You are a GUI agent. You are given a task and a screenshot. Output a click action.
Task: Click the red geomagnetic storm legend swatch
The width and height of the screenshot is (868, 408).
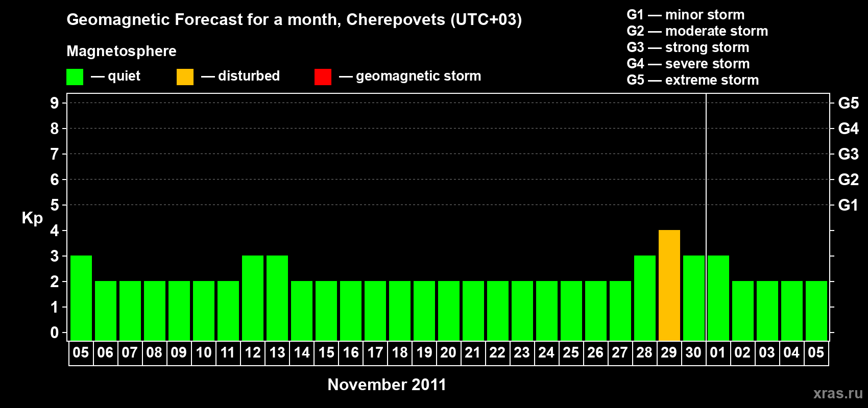[323, 77]
